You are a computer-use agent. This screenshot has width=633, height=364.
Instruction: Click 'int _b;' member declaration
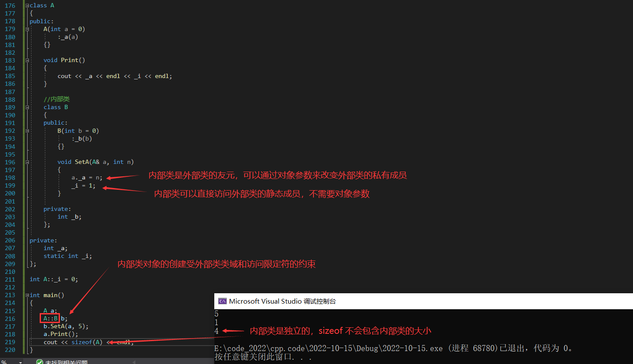pos(69,217)
